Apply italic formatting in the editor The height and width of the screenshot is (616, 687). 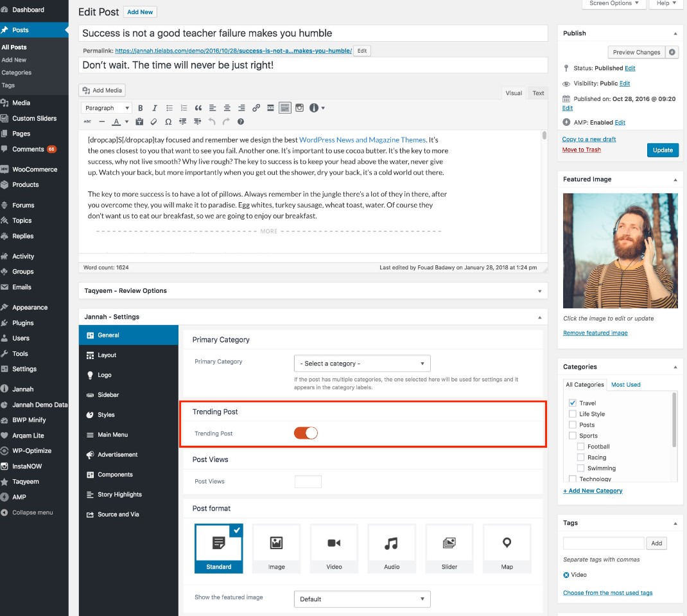coord(155,108)
